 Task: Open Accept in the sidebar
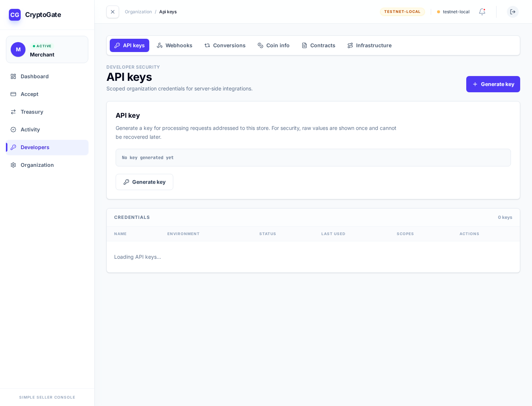point(47,94)
